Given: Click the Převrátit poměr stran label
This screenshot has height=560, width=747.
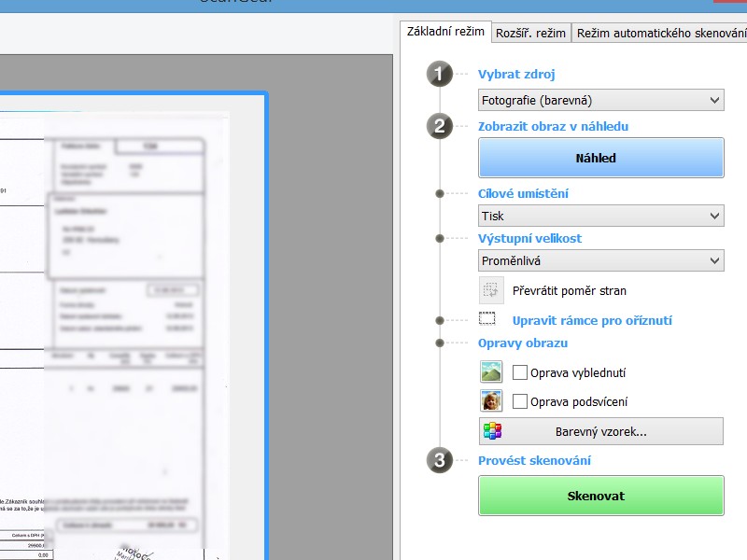Looking at the screenshot, I should click(x=570, y=290).
